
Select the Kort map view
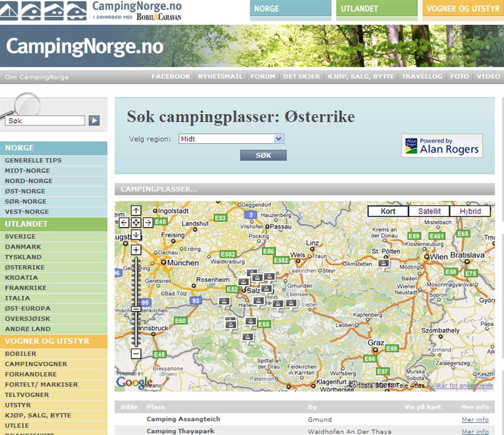point(388,211)
